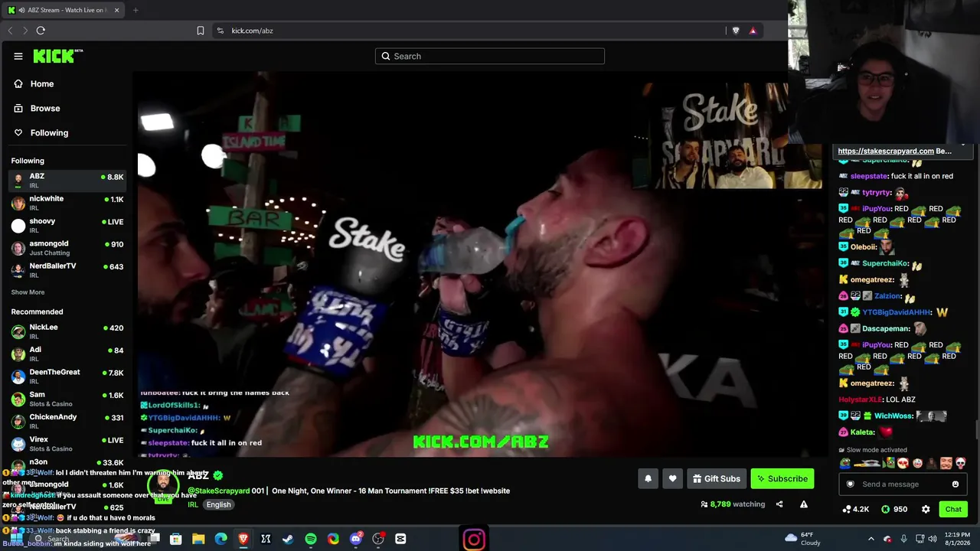This screenshot has height=551, width=980.
Task: Open OBS Studio from the taskbar
Action: [x=378, y=539]
